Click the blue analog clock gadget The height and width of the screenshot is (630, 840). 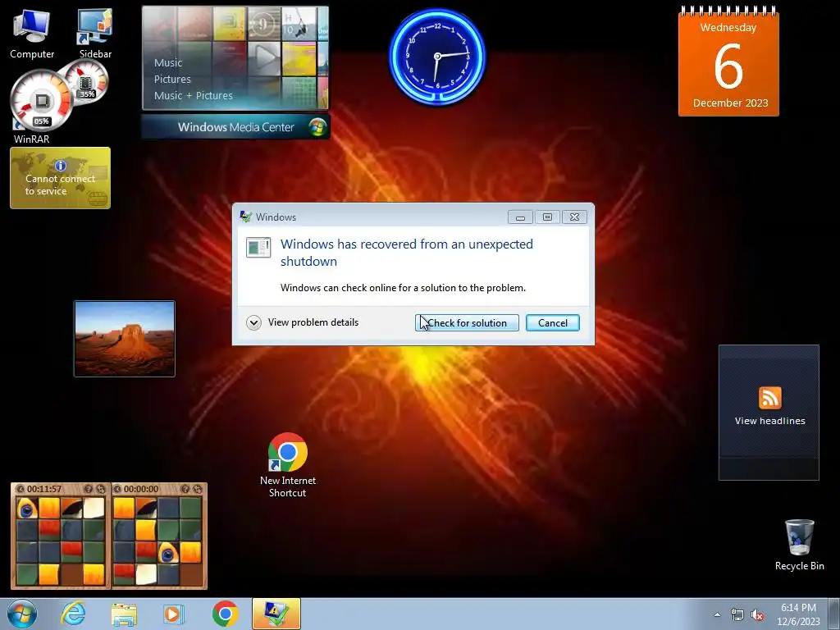(437, 57)
